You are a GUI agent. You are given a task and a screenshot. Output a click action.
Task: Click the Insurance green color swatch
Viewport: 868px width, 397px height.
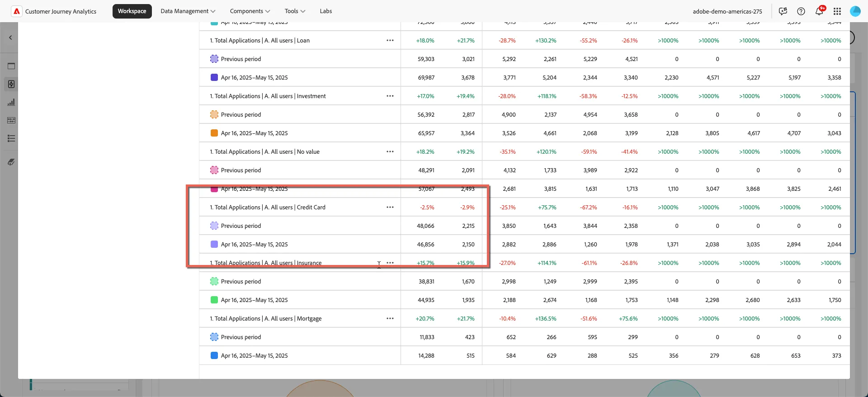tap(214, 300)
